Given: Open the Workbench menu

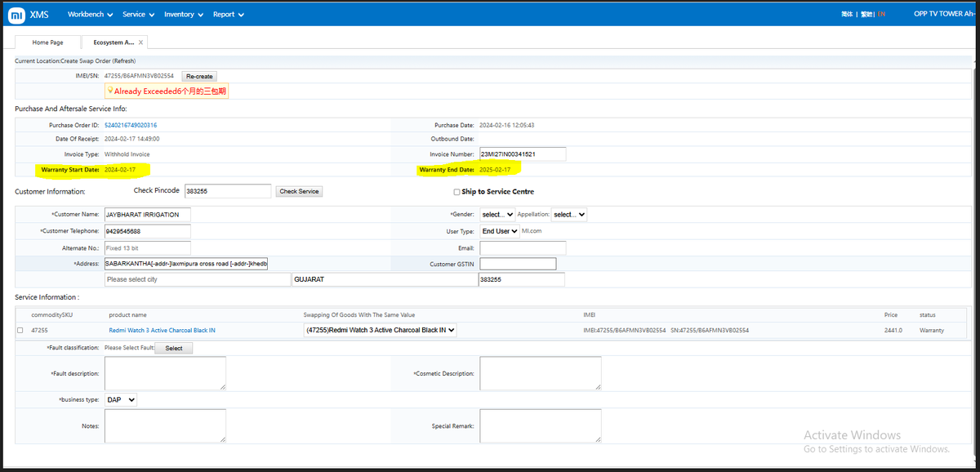Looking at the screenshot, I should (x=90, y=15).
